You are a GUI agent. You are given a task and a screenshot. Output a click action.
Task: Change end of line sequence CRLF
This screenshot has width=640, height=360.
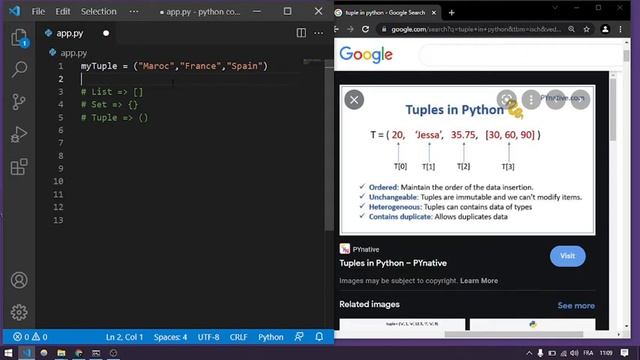[238, 337]
